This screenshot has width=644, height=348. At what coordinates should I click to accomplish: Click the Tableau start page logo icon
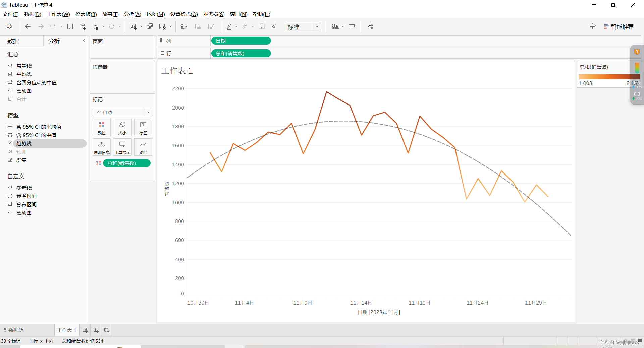(9, 26)
